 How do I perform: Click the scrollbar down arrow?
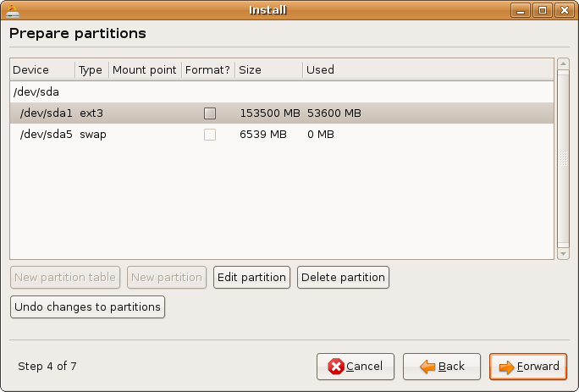click(562, 253)
